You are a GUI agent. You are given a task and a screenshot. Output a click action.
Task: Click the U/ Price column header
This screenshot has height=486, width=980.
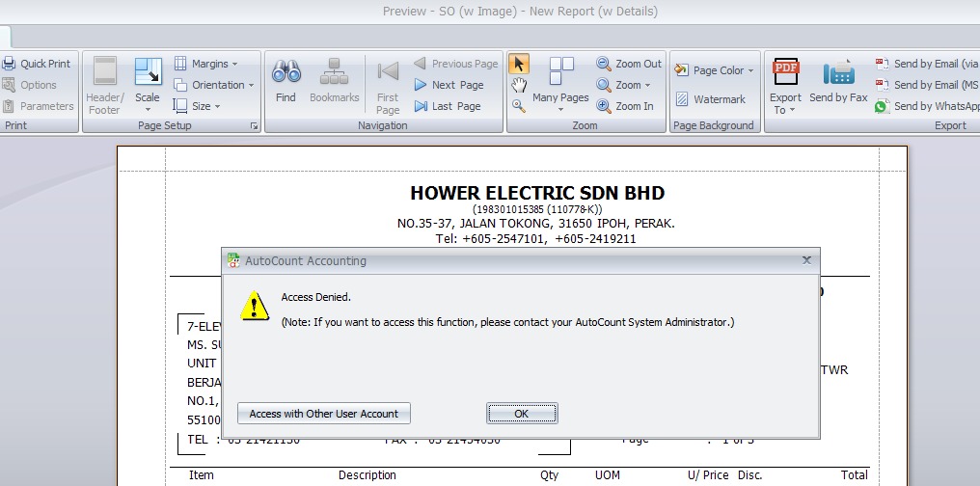[708, 475]
